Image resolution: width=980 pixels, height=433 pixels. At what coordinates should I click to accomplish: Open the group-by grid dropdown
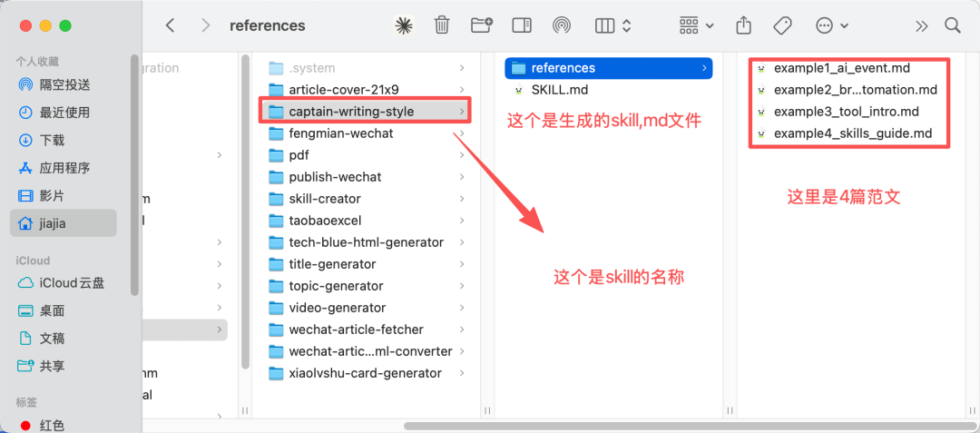coord(696,25)
